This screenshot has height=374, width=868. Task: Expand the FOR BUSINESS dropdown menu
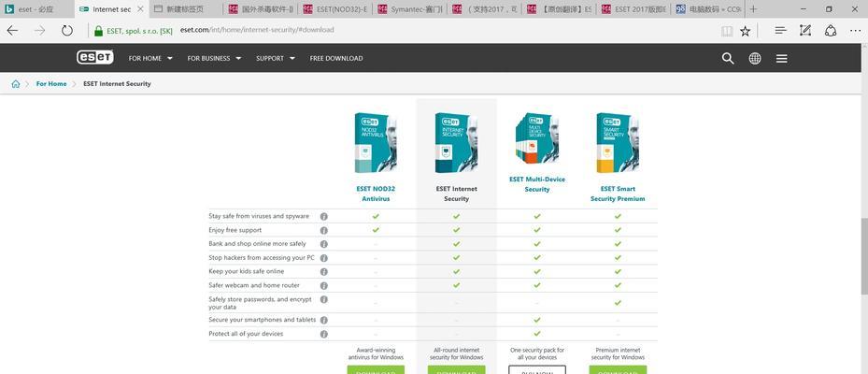[x=214, y=58]
